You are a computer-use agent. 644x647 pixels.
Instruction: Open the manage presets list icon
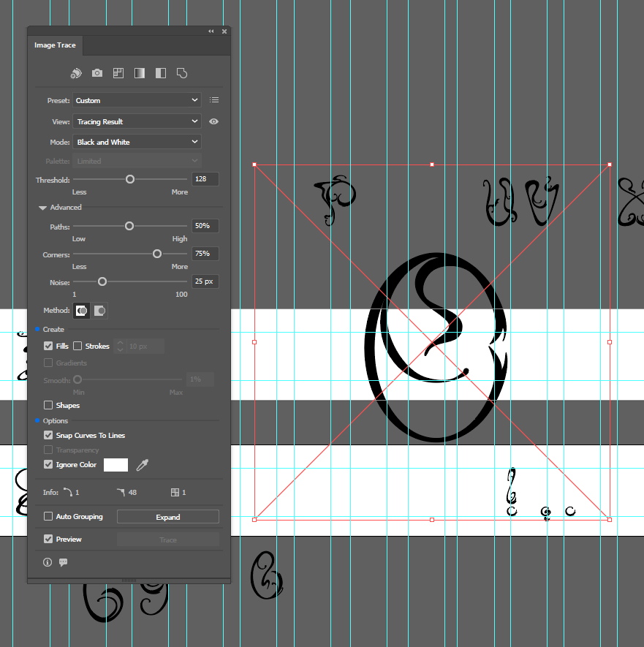tap(214, 100)
